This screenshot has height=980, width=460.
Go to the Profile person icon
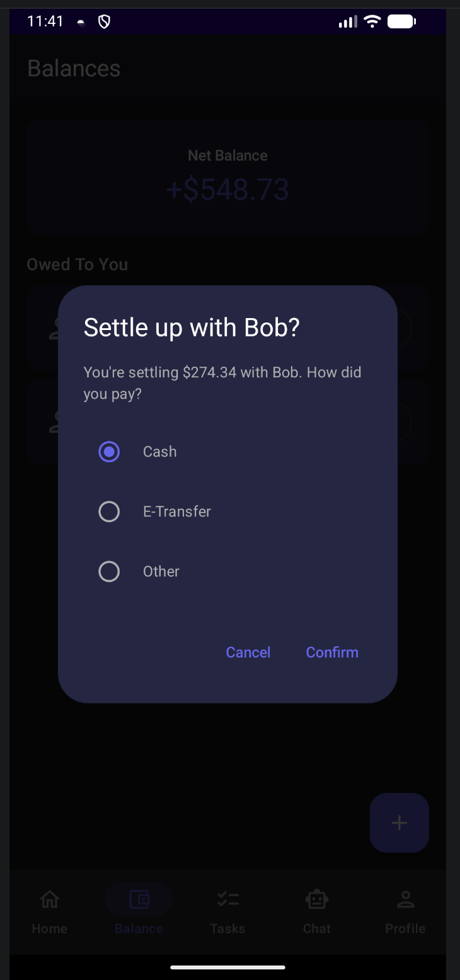[405, 899]
